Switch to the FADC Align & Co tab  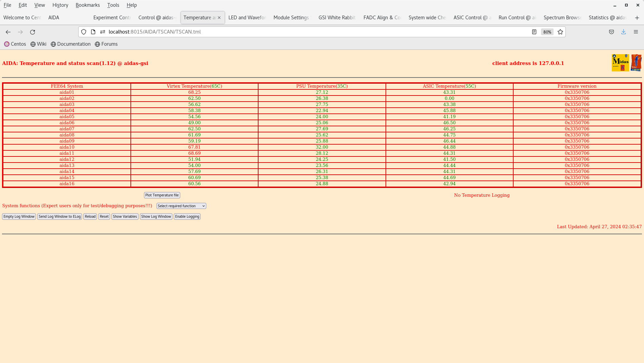point(382,18)
